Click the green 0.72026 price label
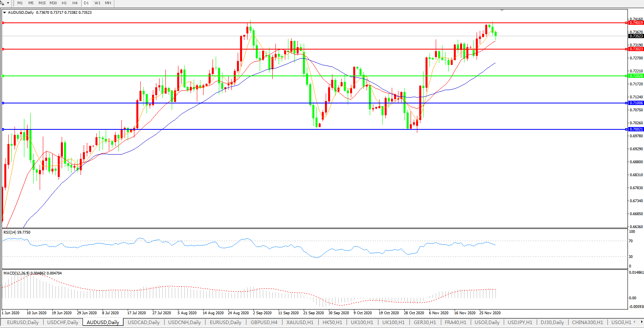The image size is (644, 328). (x=636, y=76)
